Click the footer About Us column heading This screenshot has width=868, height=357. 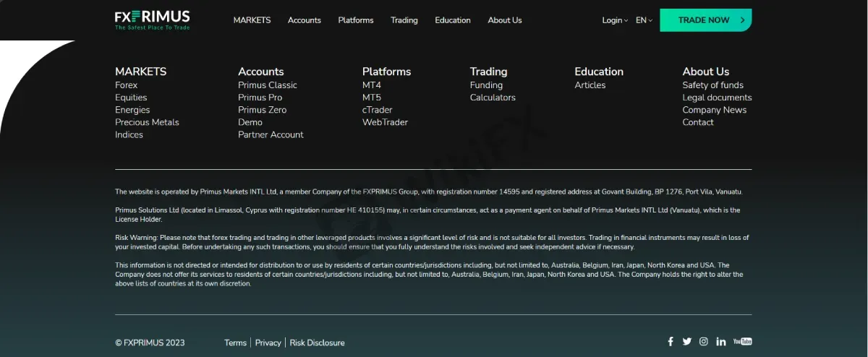(705, 72)
